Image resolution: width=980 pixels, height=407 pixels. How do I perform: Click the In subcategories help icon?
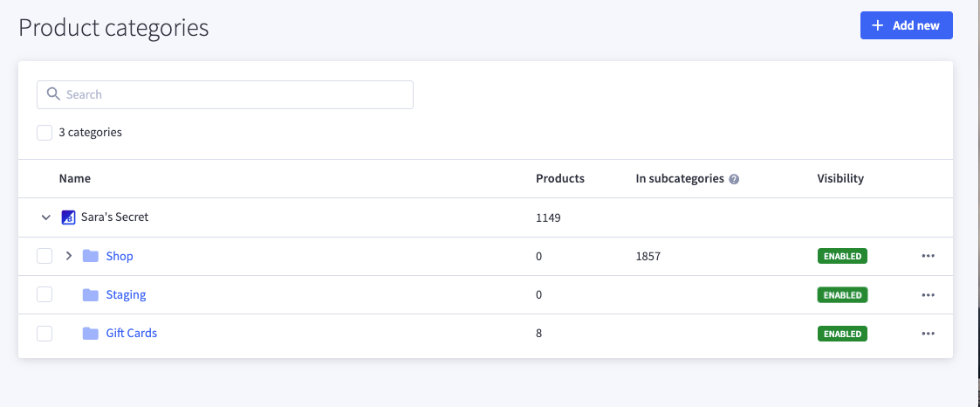click(735, 179)
